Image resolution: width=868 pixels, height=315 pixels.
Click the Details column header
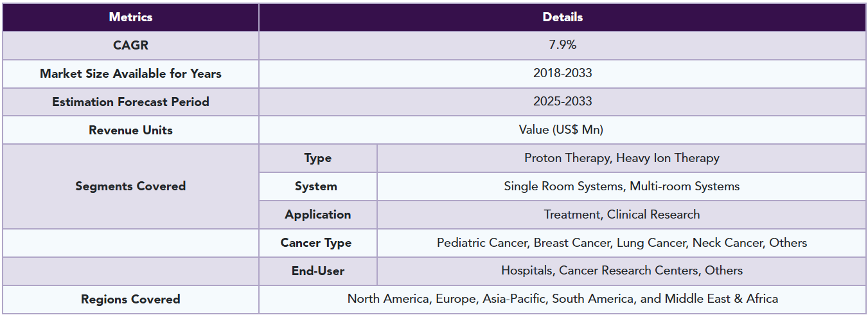pyautogui.click(x=562, y=17)
